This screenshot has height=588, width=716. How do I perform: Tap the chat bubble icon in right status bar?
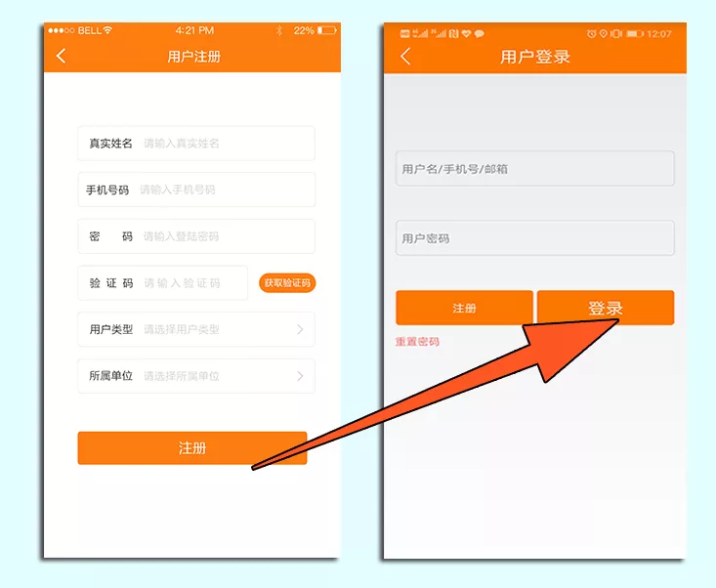click(x=480, y=34)
